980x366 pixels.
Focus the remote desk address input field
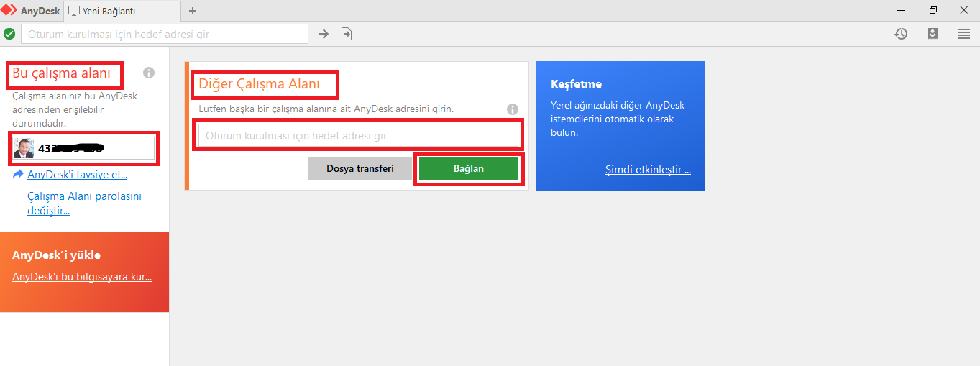(358, 135)
